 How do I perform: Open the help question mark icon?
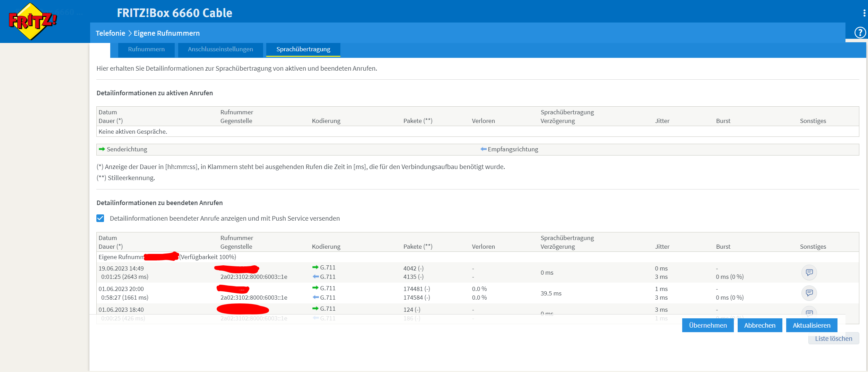860,33
